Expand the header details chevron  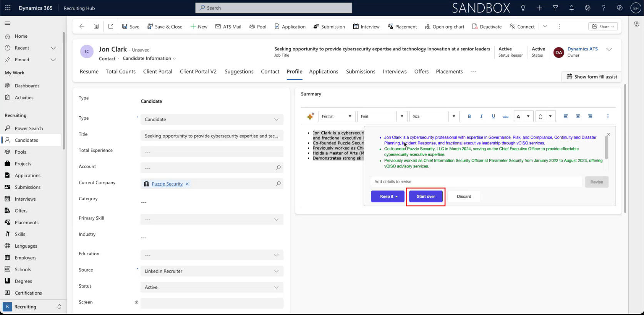609,49
